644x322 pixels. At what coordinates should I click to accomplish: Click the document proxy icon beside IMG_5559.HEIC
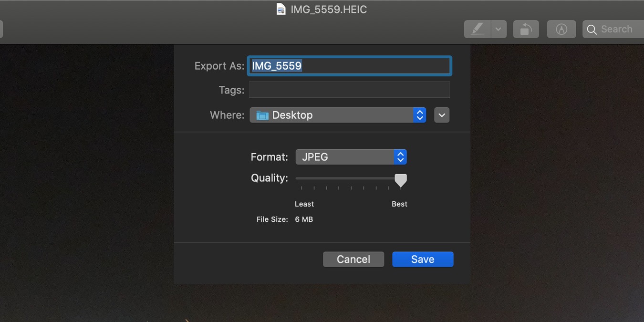click(280, 9)
